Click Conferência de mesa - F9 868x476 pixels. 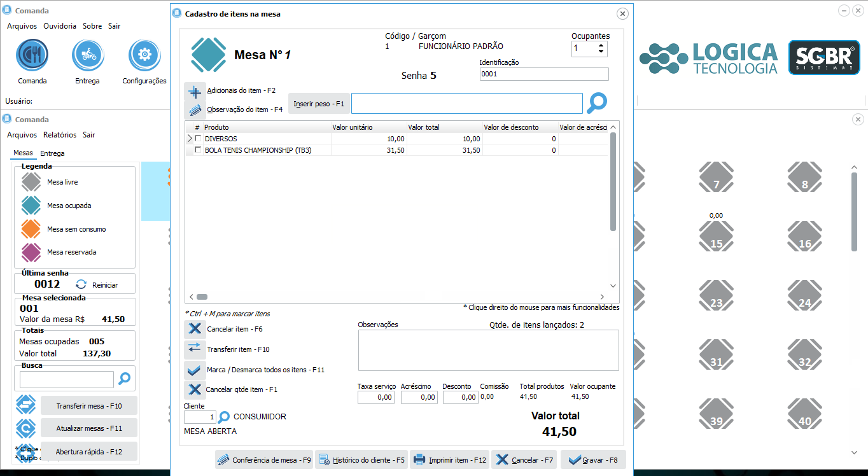pos(264,460)
